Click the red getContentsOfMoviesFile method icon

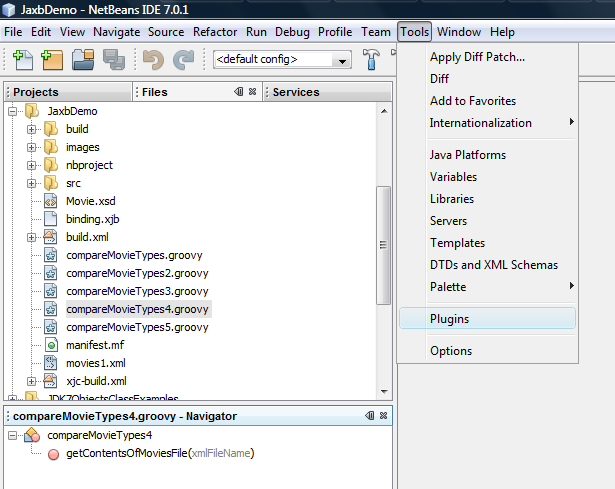53,454
